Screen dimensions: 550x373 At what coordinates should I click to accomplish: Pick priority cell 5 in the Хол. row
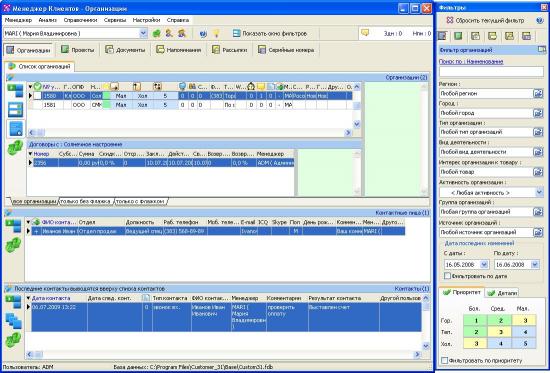pos(525,344)
